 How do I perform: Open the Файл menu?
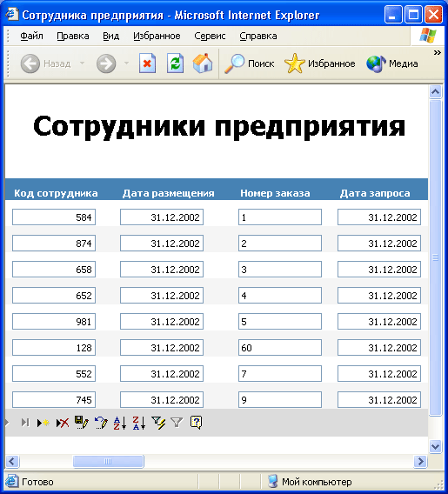coord(31,36)
